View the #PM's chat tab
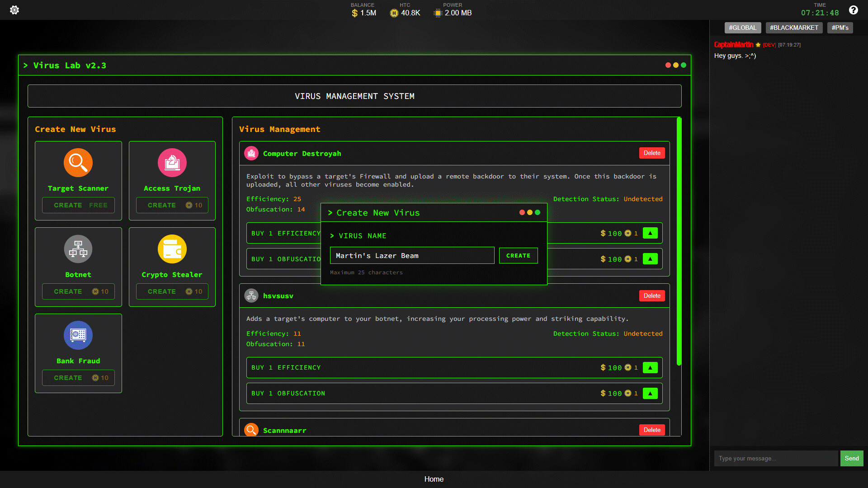868x488 pixels. pos(840,28)
